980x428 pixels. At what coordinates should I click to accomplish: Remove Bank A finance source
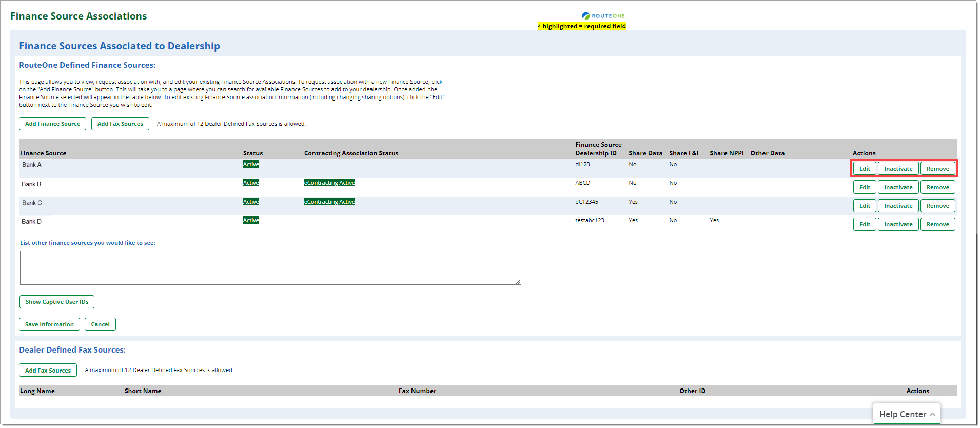(937, 169)
